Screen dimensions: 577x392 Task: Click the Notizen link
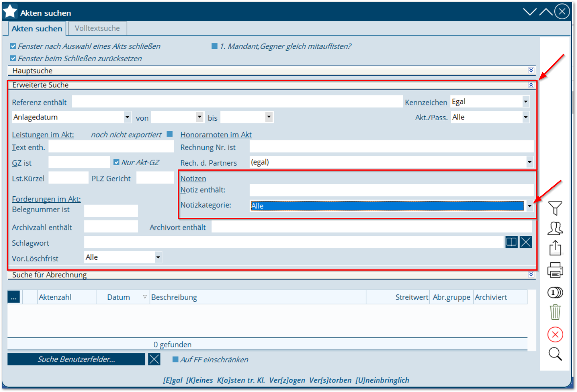click(x=193, y=178)
